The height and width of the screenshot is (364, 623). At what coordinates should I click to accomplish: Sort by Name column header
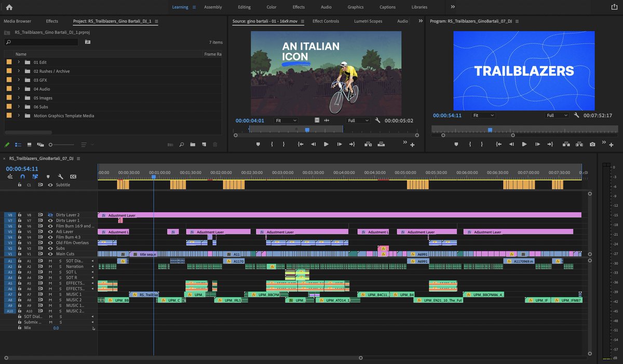[x=21, y=54]
